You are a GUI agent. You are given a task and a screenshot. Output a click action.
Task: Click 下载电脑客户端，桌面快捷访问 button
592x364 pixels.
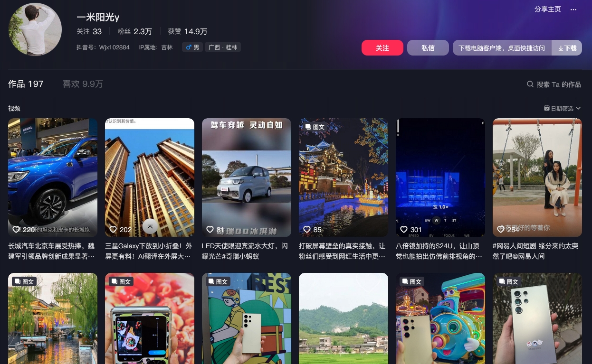(502, 48)
